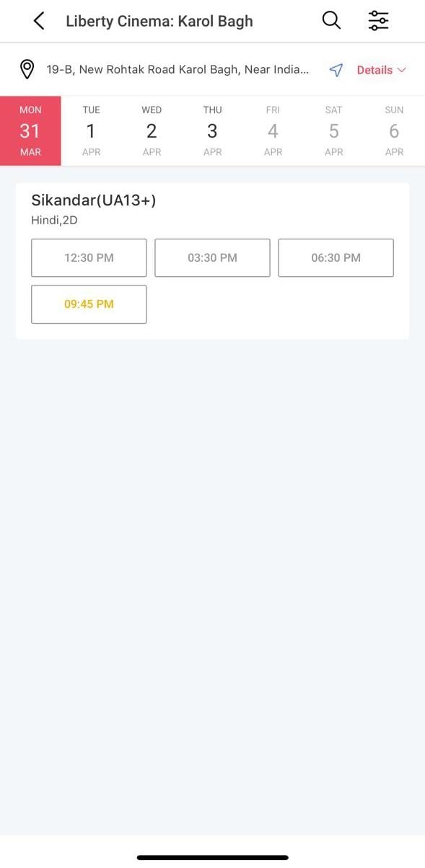View Saturday April 5 schedule
425x868 pixels.
[333, 130]
